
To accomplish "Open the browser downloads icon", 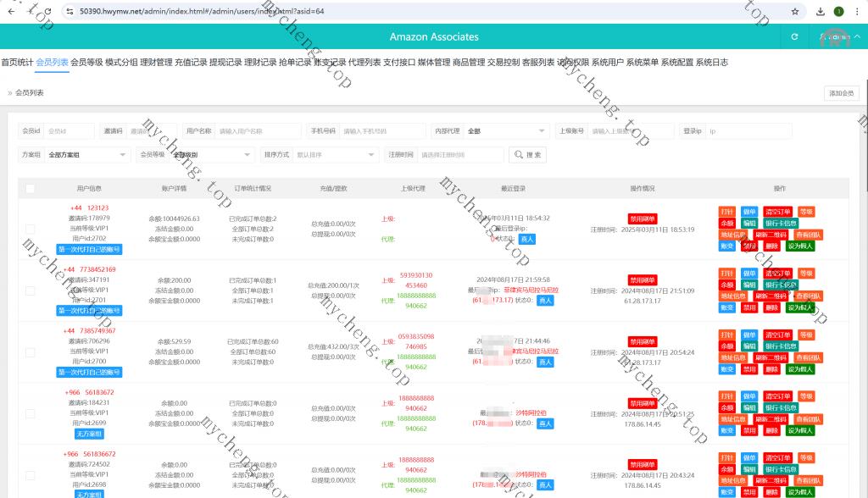I will click(x=820, y=12).
